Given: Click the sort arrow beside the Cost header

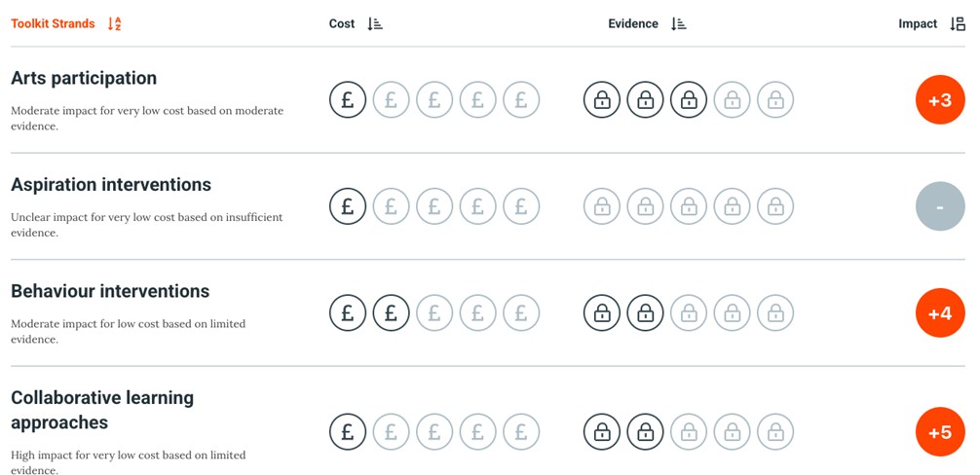Looking at the screenshot, I should tap(375, 24).
